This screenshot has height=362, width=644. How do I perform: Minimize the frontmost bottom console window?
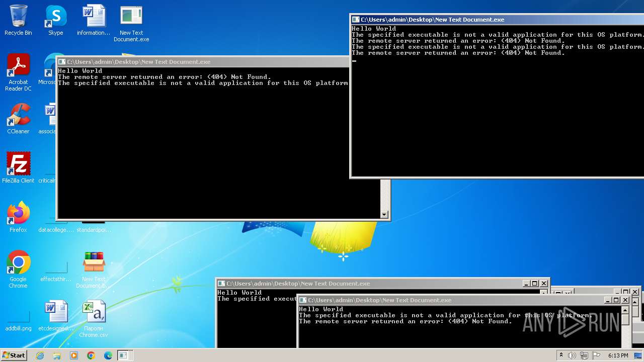pyautogui.click(x=608, y=300)
